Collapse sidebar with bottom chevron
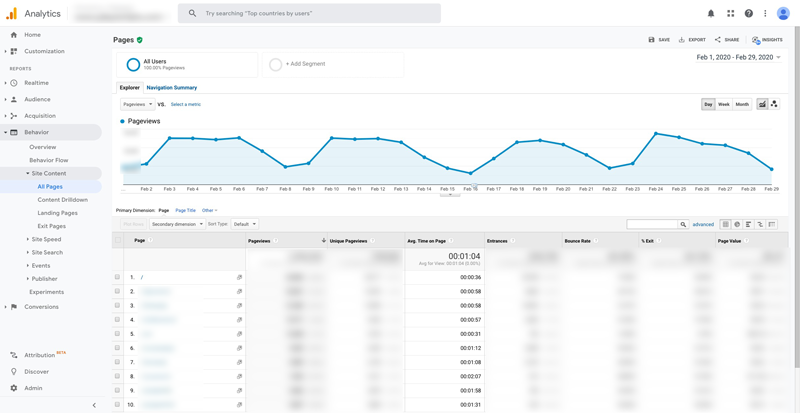The width and height of the screenshot is (800, 413). (x=94, y=405)
